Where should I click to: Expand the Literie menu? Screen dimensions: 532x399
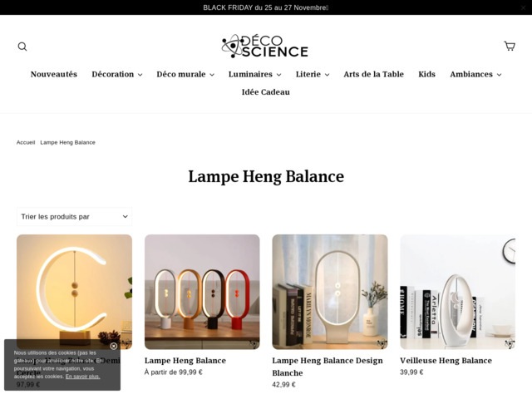[313, 74]
